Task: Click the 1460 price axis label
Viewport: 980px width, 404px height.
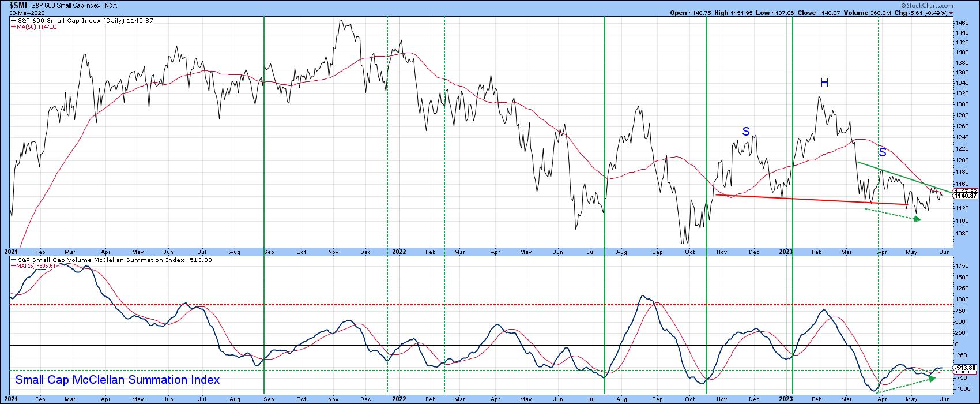Action: pyautogui.click(x=962, y=23)
